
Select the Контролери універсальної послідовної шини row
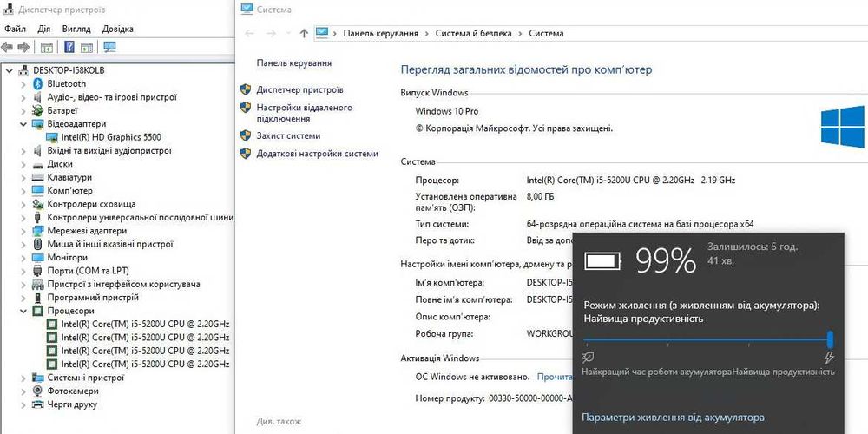[140, 218]
